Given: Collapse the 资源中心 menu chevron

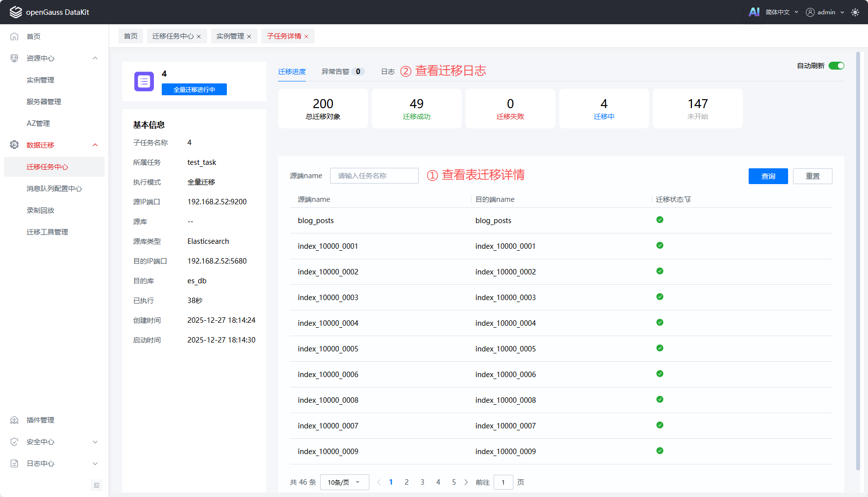Looking at the screenshot, I should 95,58.
